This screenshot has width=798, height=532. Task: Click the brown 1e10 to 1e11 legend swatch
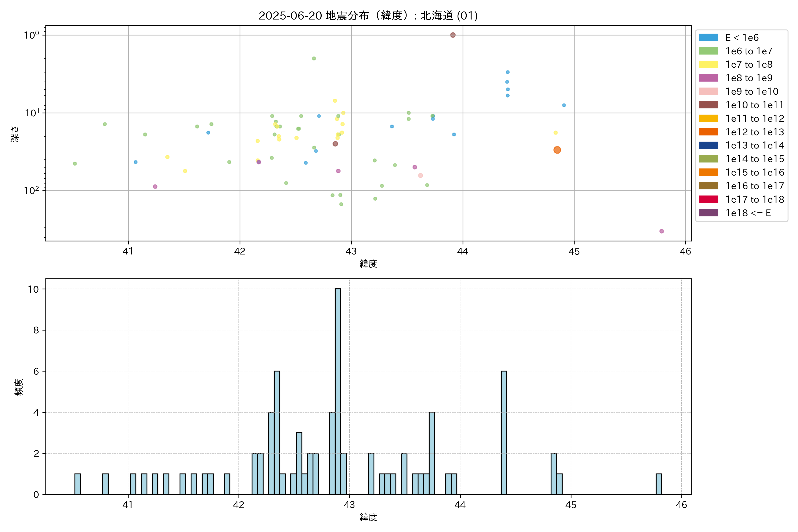[x=708, y=105]
